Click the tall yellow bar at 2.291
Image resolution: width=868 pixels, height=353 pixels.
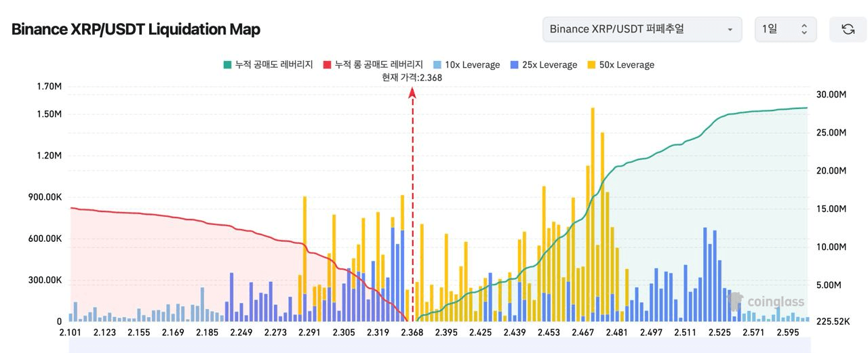coord(304,257)
